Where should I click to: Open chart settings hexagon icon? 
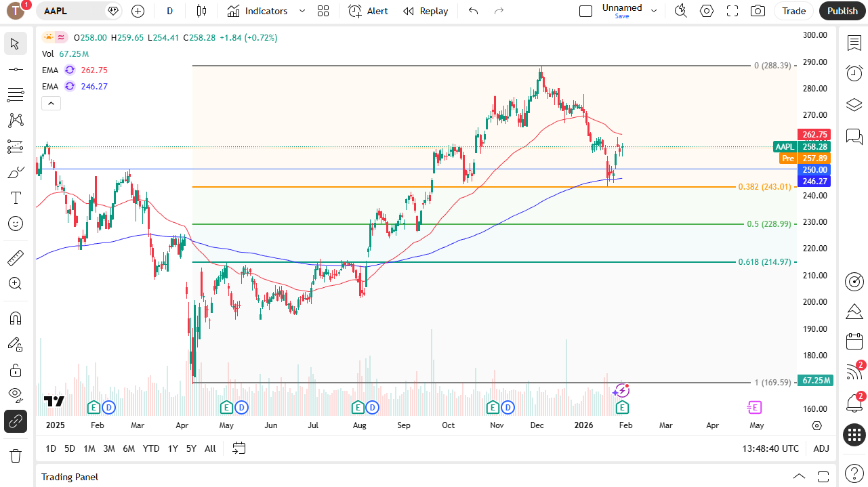[x=707, y=11]
